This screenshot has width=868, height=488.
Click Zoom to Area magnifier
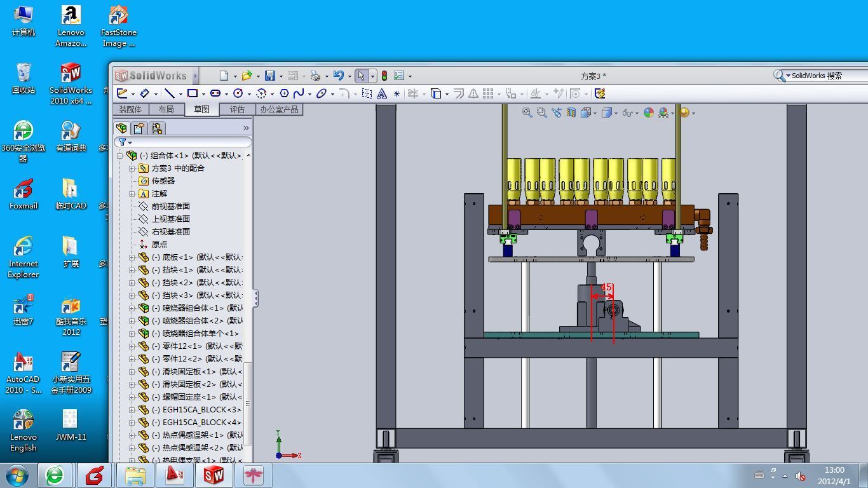click(x=542, y=112)
